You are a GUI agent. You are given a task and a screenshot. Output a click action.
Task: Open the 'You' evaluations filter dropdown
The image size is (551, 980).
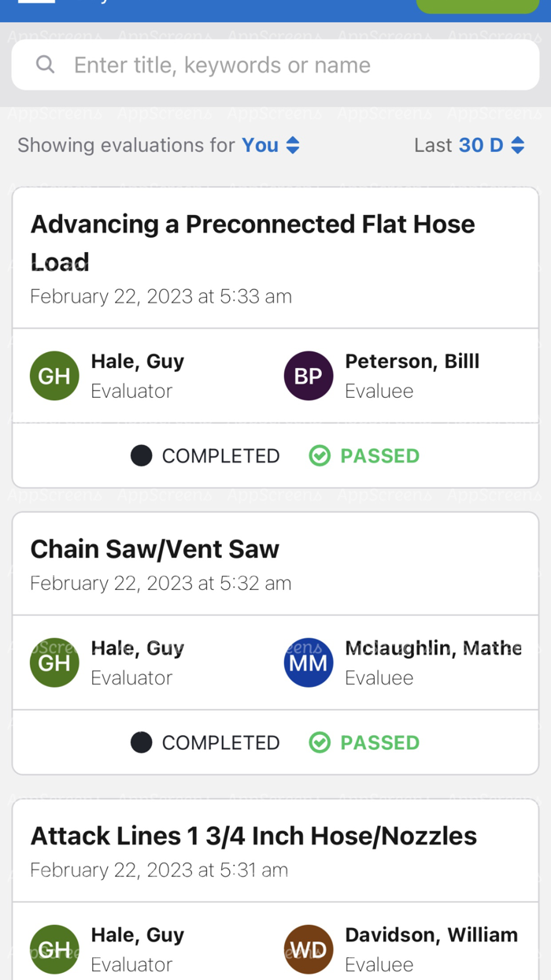point(271,145)
